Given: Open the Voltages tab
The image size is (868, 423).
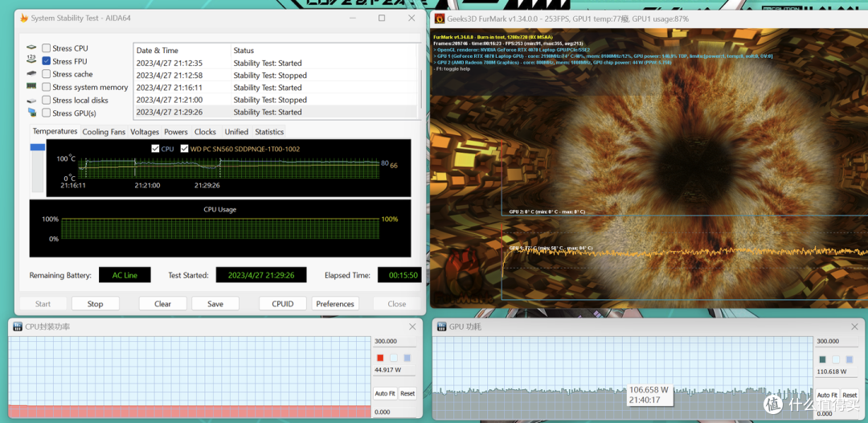Looking at the screenshot, I should (x=145, y=132).
